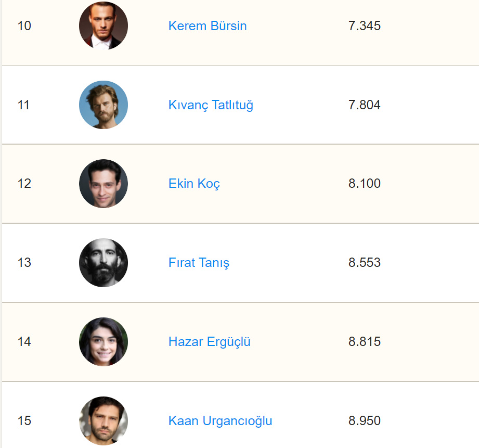Select the score 8.950
The image size is (479, 448).
pyautogui.click(x=365, y=420)
